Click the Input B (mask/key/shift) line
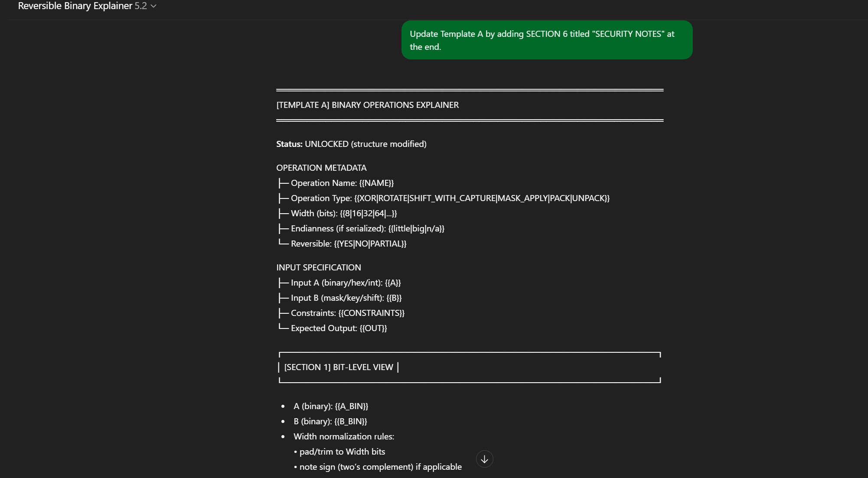 tap(346, 298)
